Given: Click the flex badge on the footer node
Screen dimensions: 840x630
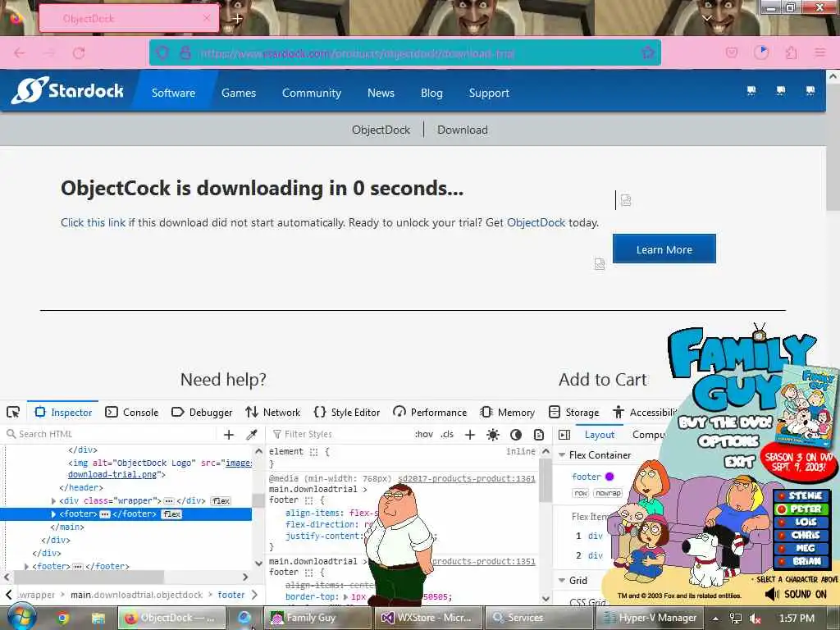Looking at the screenshot, I should (172, 514).
